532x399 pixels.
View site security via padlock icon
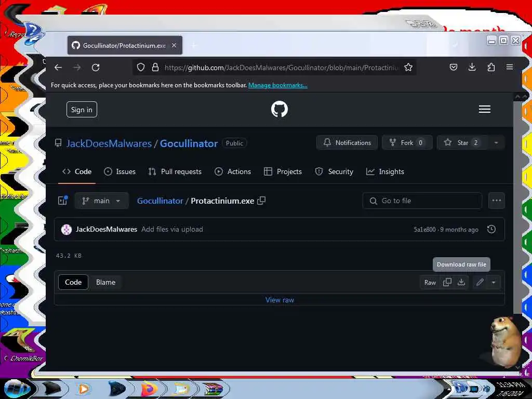(155, 67)
